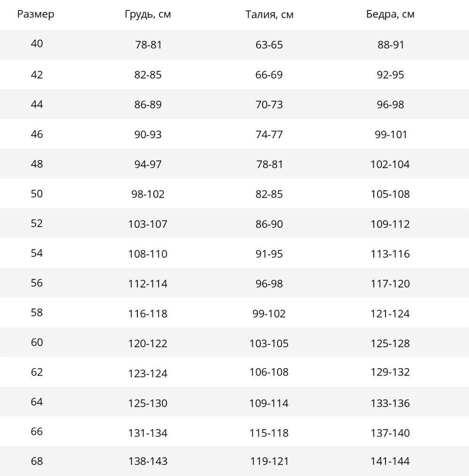Click waist measurement 91-95
Image resolution: width=469 pixels, height=476 pixels.
pos(269,254)
